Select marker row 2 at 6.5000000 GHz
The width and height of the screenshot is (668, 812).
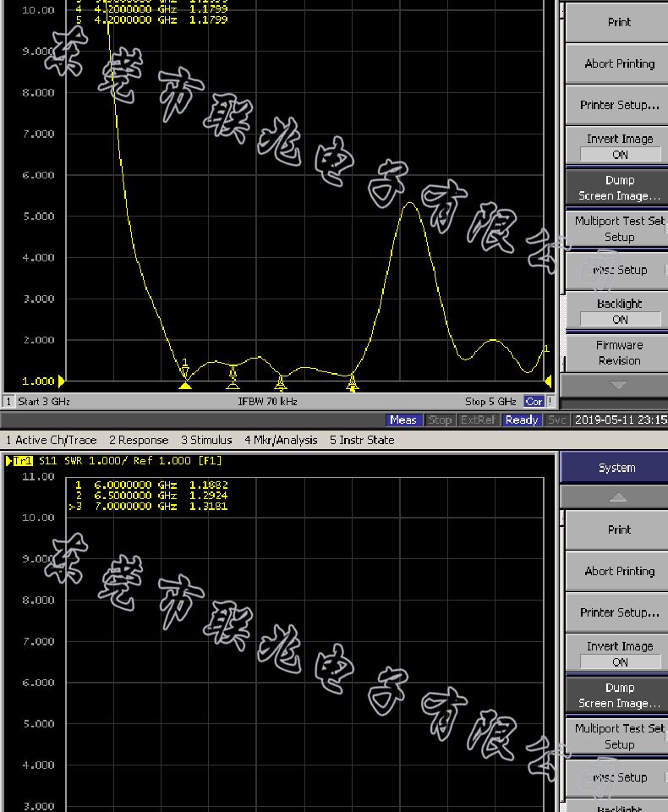151,496
